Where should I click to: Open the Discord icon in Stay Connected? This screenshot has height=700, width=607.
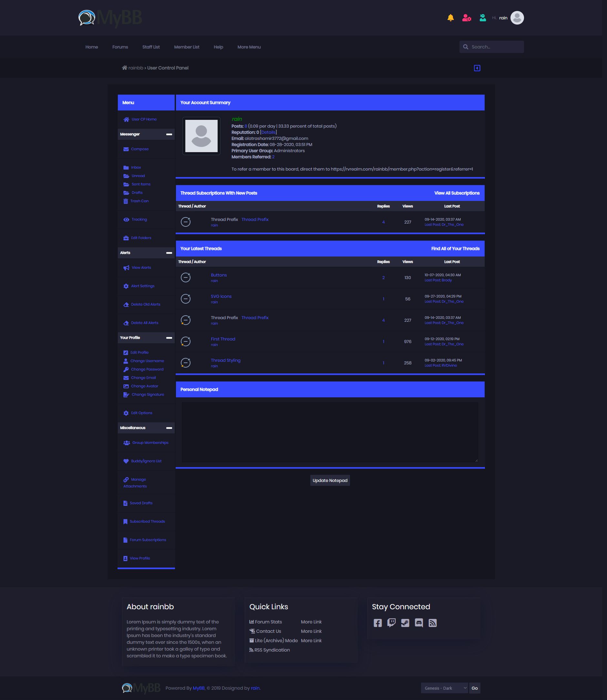tap(419, 623)
